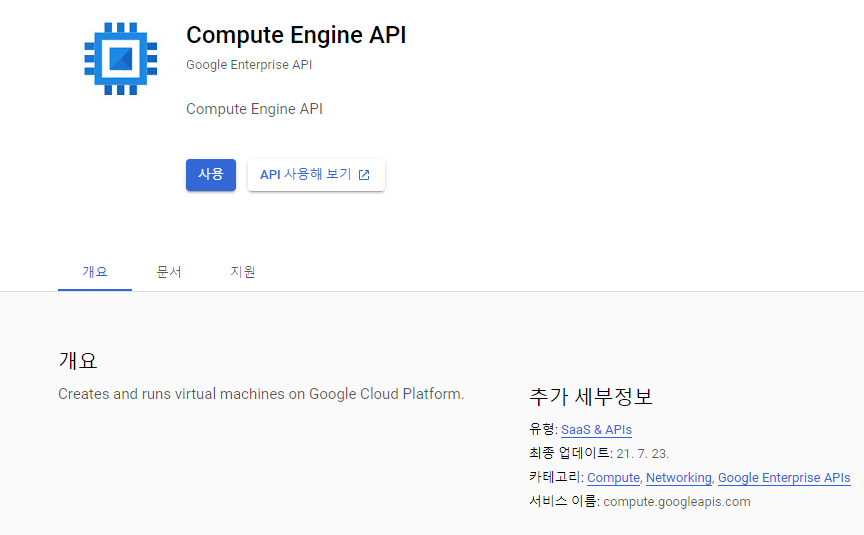Select the 개요 tab

click(x=95, y=272)
